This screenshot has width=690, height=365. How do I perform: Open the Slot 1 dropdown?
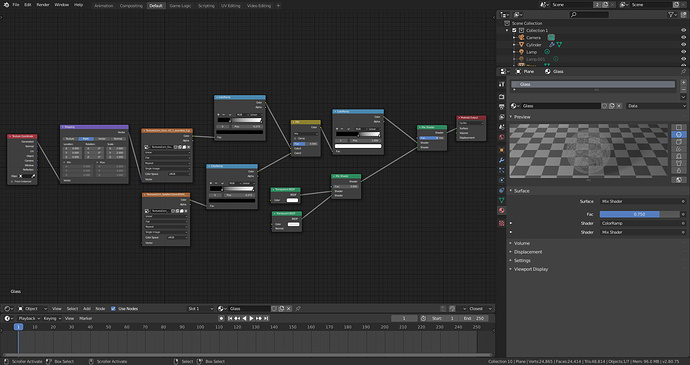pyautogui.click(x=200, y=309)
